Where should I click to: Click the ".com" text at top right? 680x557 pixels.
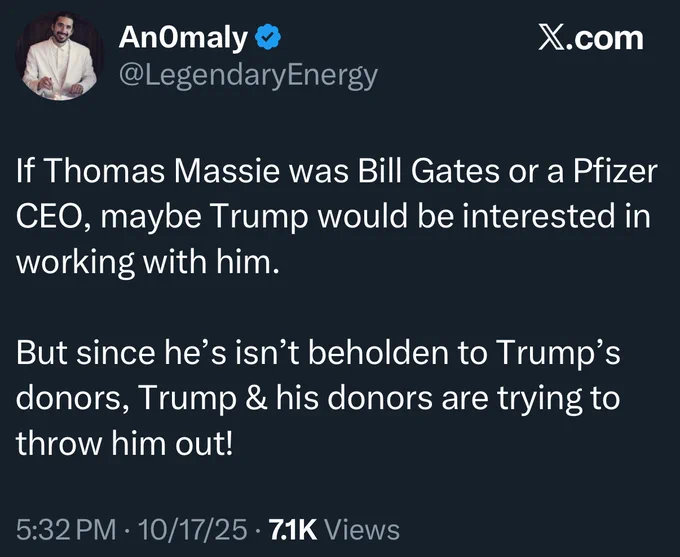(x=611, y=40)
